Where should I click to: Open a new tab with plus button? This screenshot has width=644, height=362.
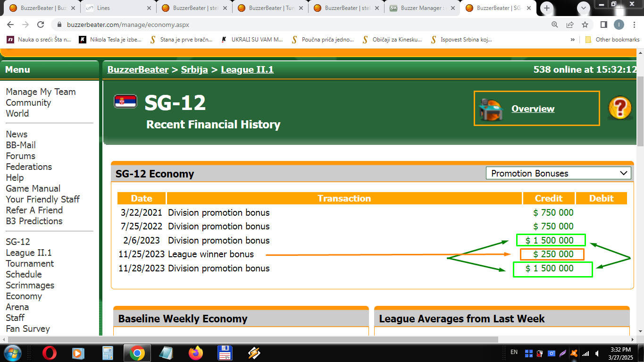[547, 8]
